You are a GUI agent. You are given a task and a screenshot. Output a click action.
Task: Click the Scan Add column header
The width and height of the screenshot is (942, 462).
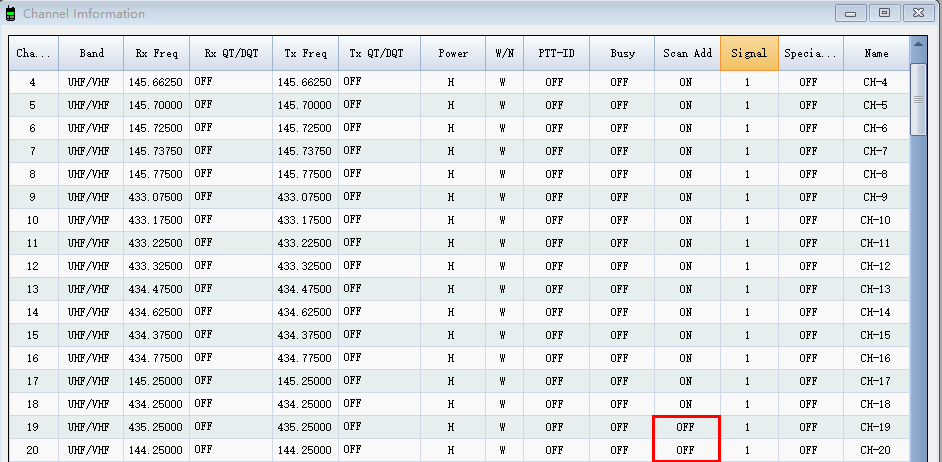pos(687,53)
